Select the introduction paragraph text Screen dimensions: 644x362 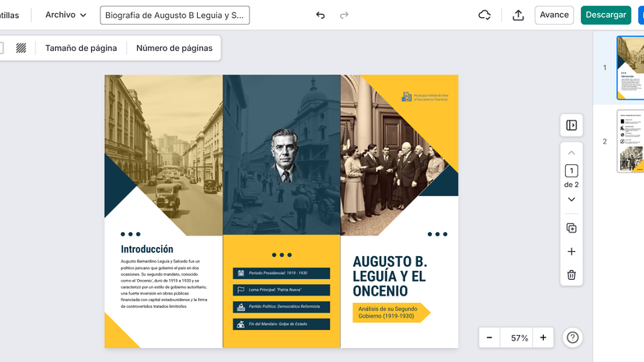click(164, 284)
